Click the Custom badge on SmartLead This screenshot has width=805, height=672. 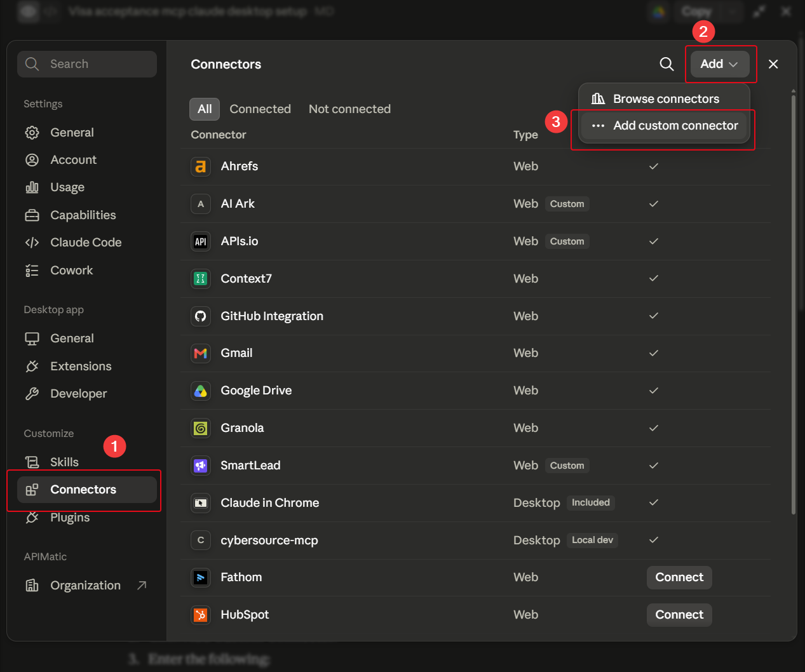567,466
